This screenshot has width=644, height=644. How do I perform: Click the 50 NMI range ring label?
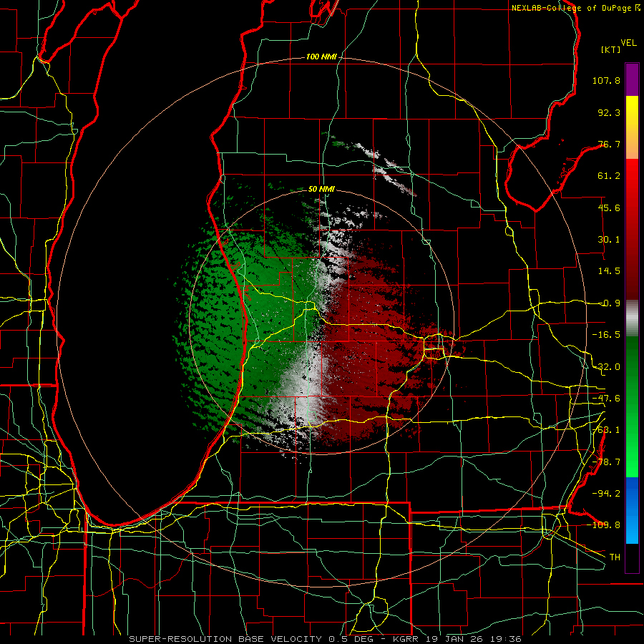click(321, 189)
